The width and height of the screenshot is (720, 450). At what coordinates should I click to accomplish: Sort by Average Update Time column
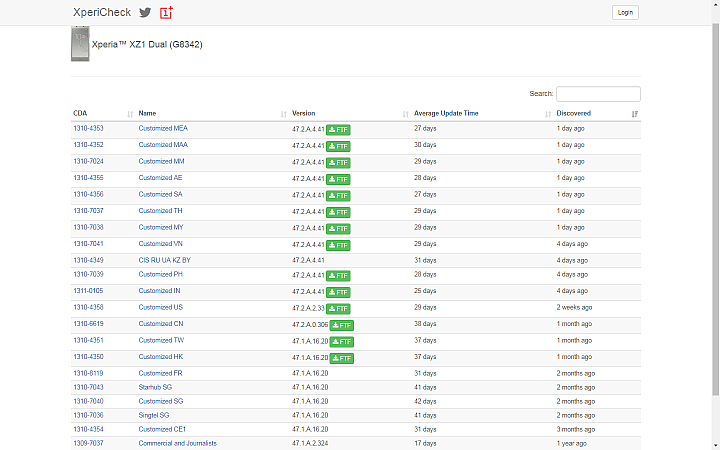(x=483, y=113)
